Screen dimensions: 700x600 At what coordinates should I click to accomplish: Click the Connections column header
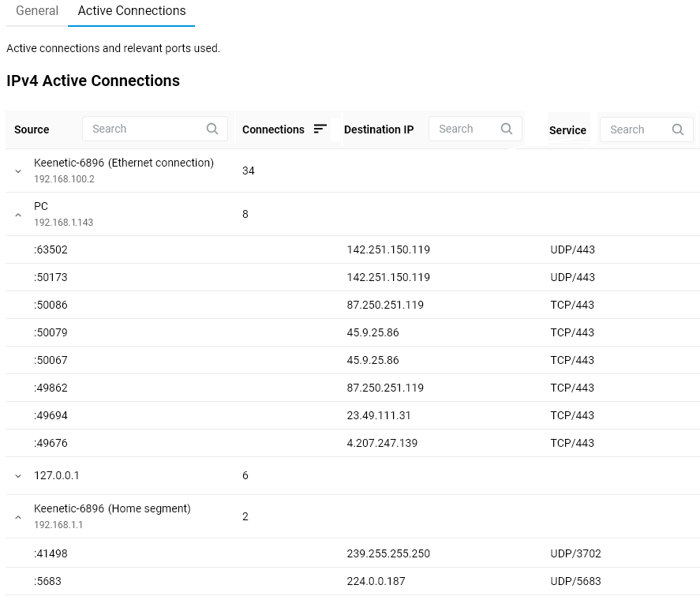coord(273,129)
